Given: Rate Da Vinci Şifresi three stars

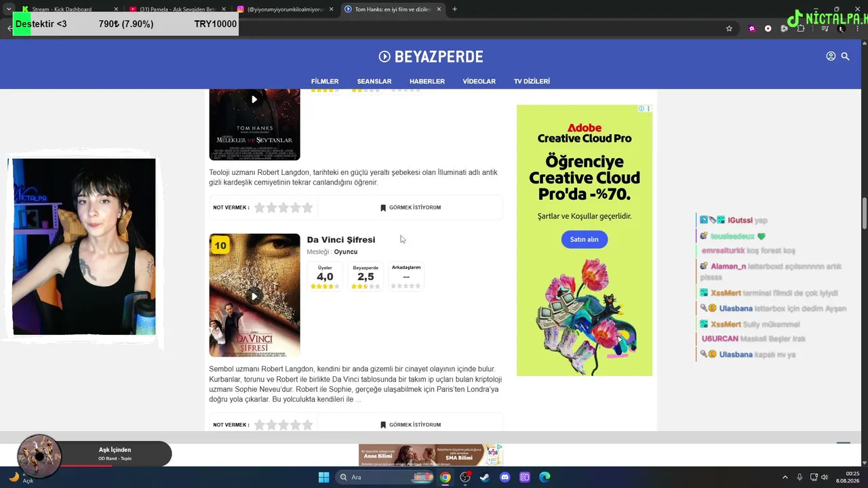Looking at the screenshot, I should tap(283, 425).
